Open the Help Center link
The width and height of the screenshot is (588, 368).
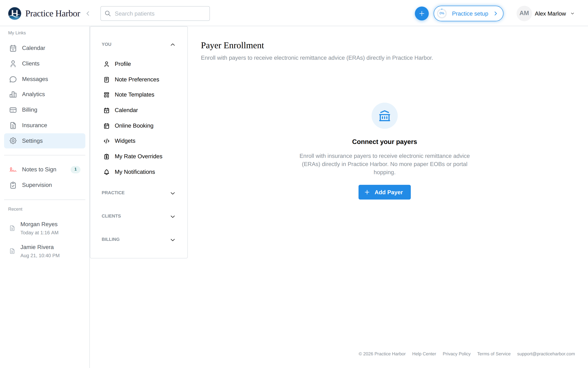click(424, 354)
